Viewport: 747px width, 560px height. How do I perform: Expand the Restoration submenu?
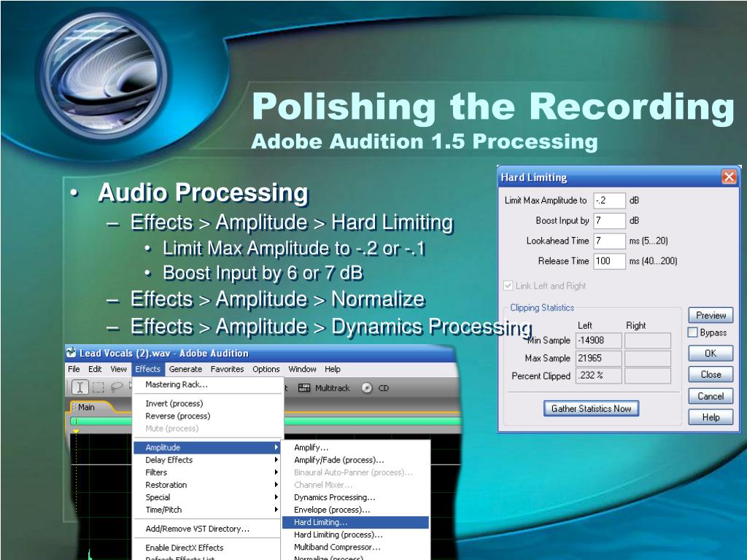[207, 485]
